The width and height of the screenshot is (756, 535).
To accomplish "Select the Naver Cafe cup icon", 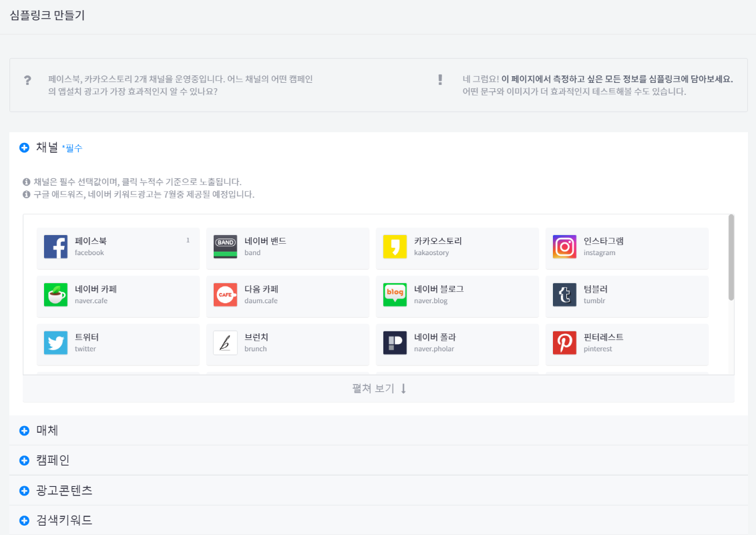I will pyautogui.click(x=55, y=295).
